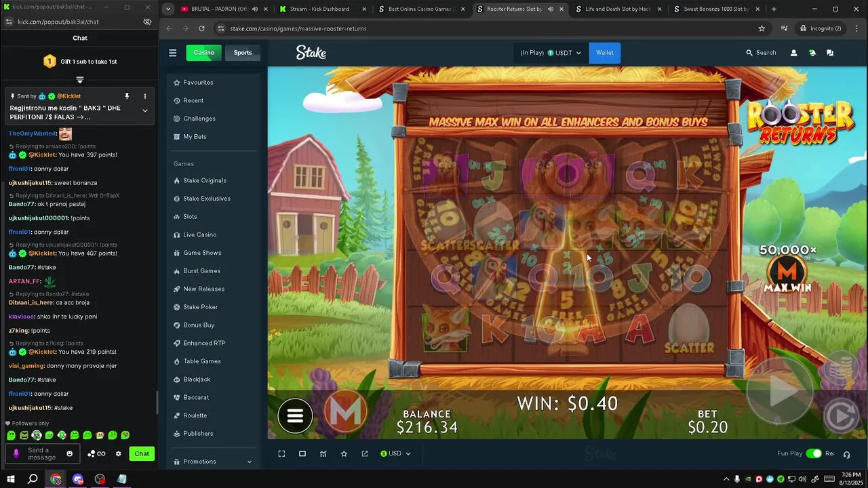
Task: Switch to Casino section
Action: [203, 53]
